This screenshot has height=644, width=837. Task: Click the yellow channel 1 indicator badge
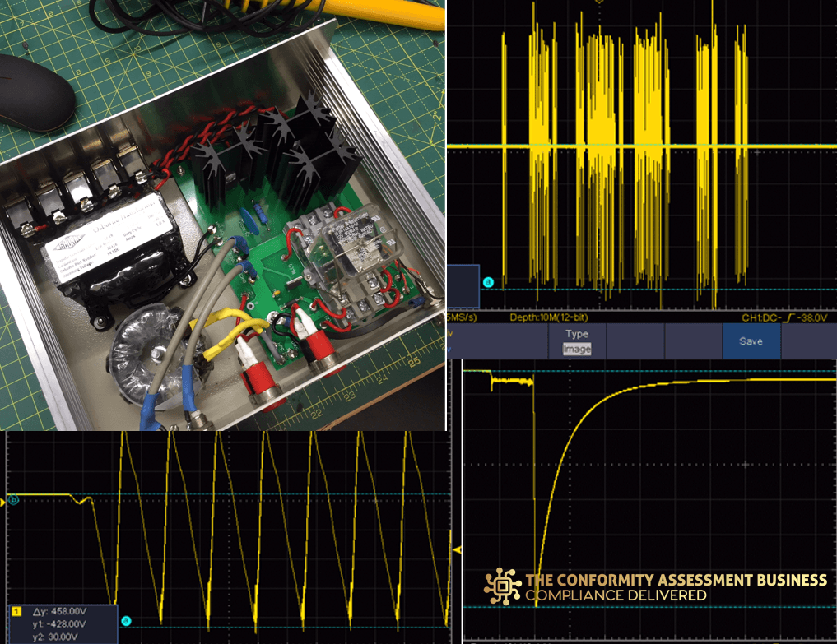(16, 611)
